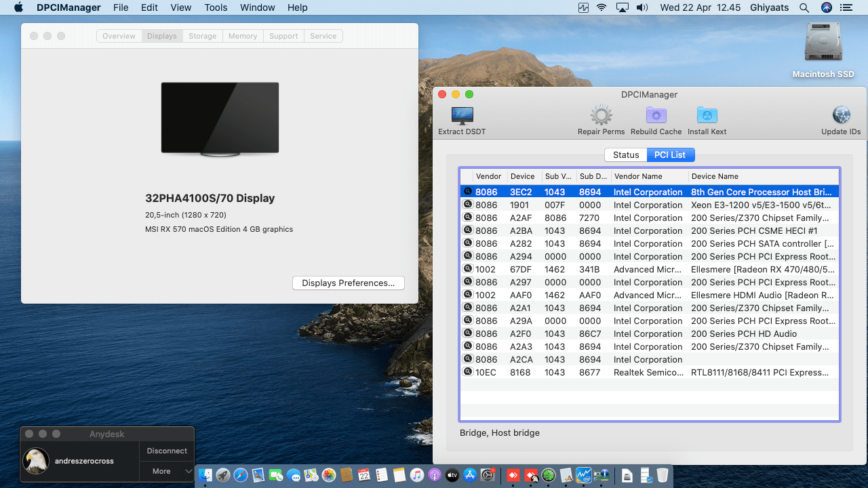Open the Tools menu
868x488 pixels.
(x=216, y=8)
